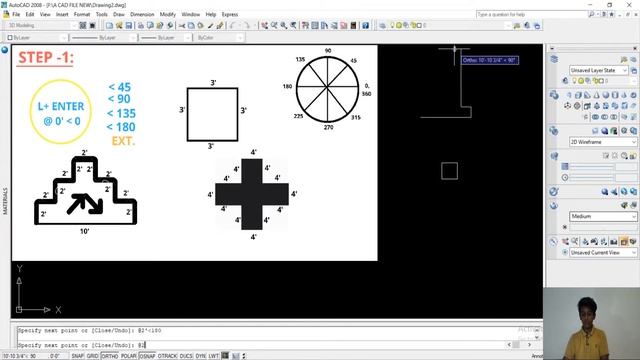
Task: Click the Redo arrow icon
Action: pyautogui.click(x=247, y=25)
